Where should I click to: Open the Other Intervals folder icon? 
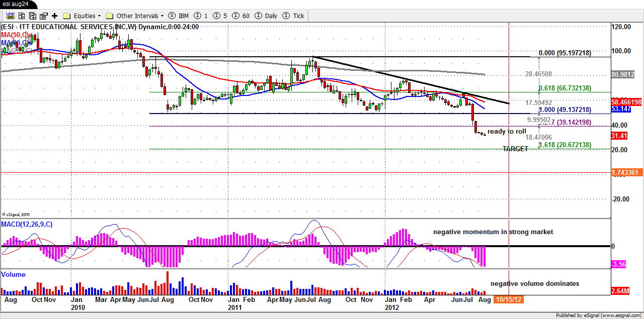click(110, 16)
